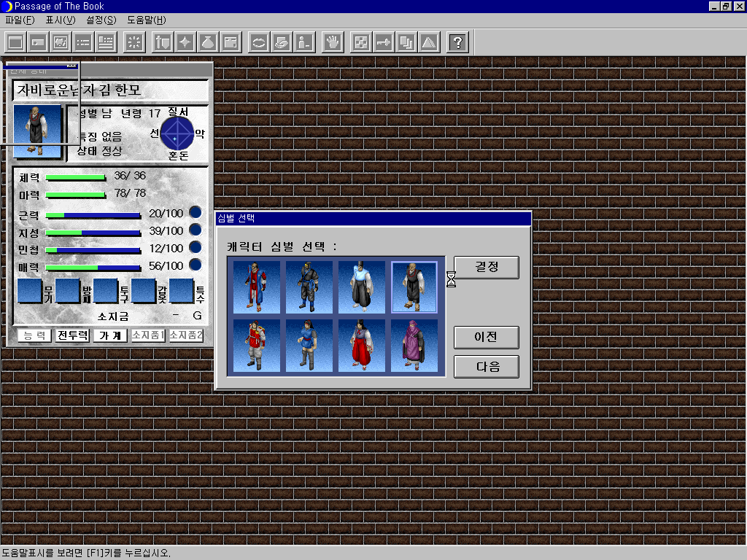Click the character portrait in status panel

[38, 131]
